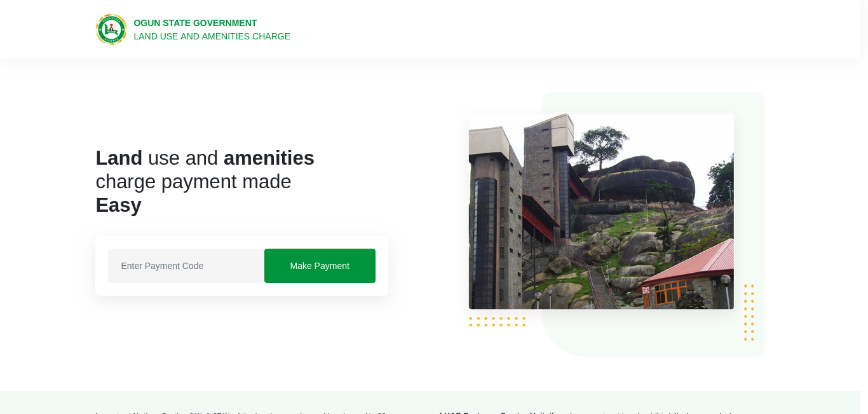Click the 'charge payment made' heading line

[x=193, y=181]
